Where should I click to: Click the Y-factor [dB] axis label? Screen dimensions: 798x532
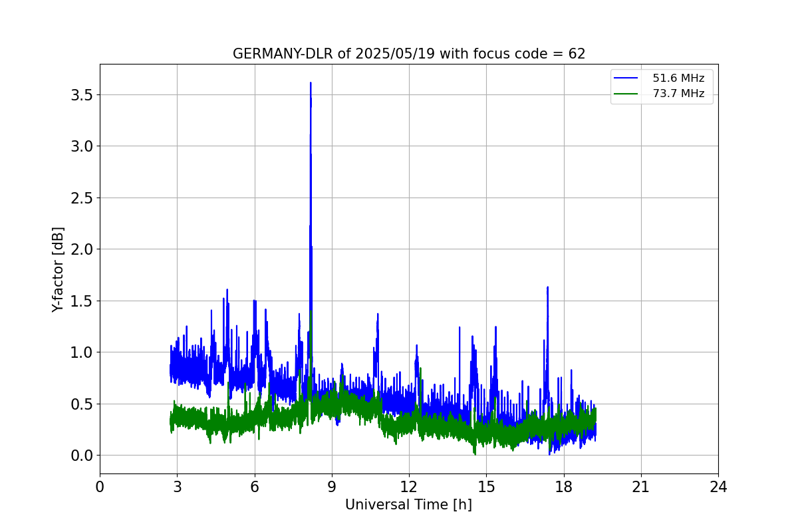pos(59,269)
